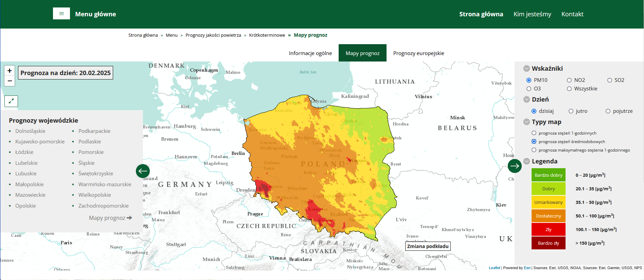Screen dimensions: 644x280
Task: Choose jutro as forecast day
Action: [571, 111]
